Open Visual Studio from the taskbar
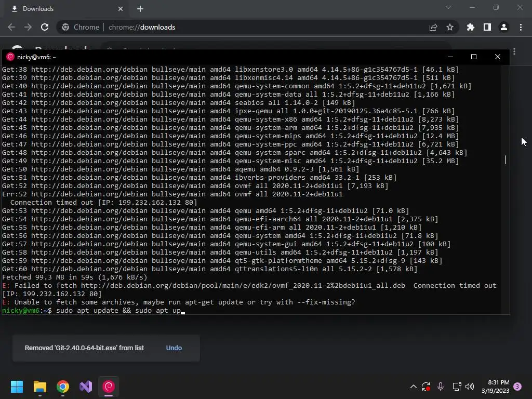 86,387
